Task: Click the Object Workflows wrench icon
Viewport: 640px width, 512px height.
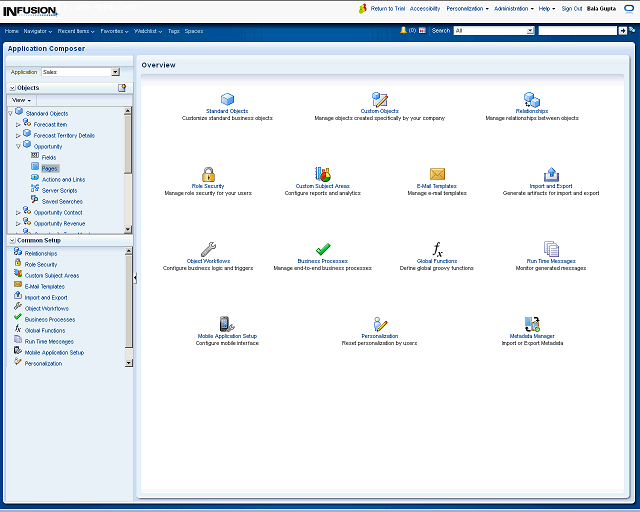Action: click(208, 249)
